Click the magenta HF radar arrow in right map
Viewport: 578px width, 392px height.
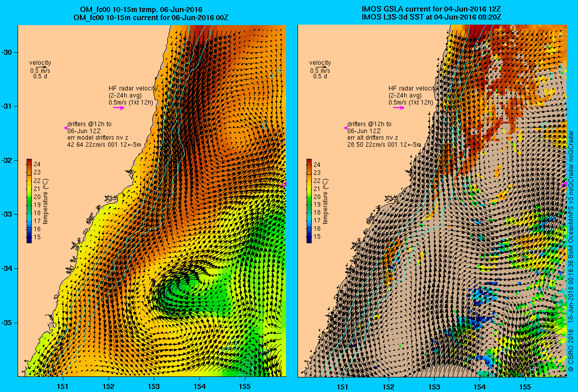(x=399, y=108)
